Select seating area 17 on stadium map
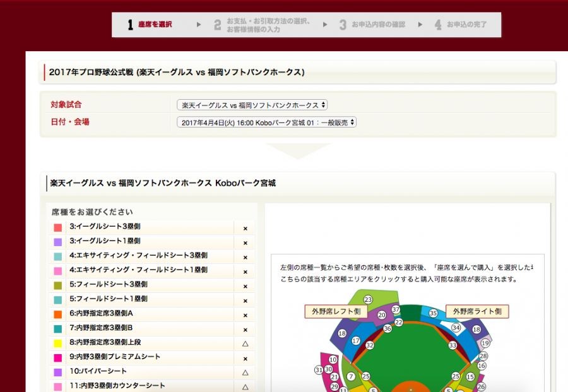The image size is (568, 392). coord(356,341)
